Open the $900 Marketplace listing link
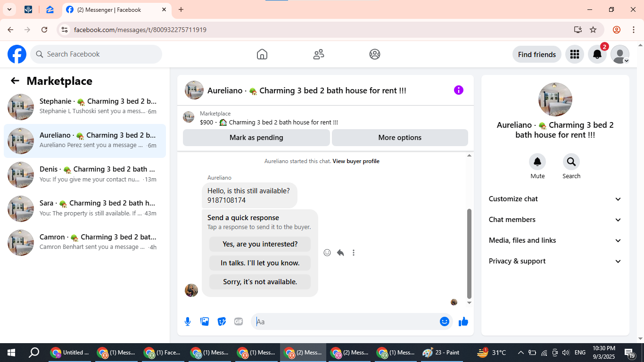Viewport: 644px width, 362px height. (x=269, y=123)
